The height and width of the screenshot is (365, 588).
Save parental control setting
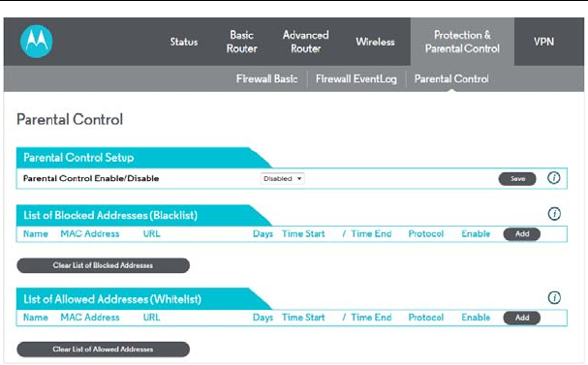click(517, 179)
